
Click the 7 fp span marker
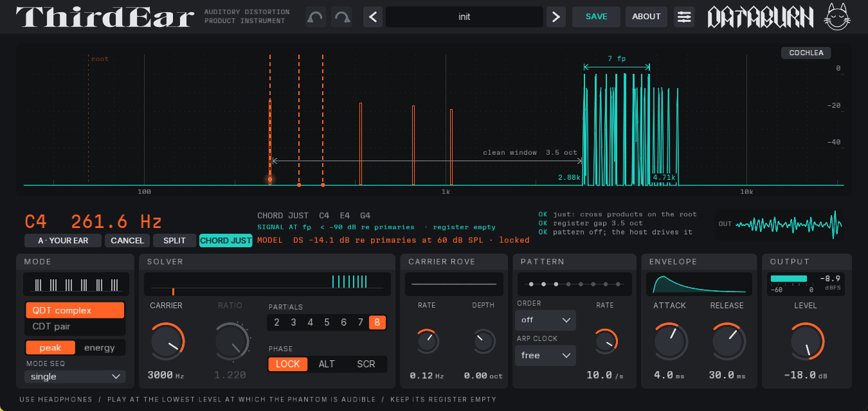pyautogui.click(x=617, y=63)
